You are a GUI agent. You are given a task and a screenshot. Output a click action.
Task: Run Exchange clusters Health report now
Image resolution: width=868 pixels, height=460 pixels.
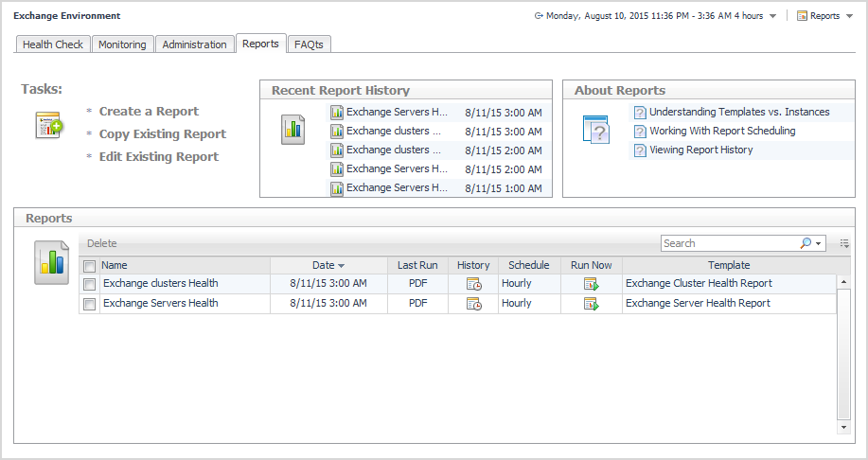click(x=591, y=284)
